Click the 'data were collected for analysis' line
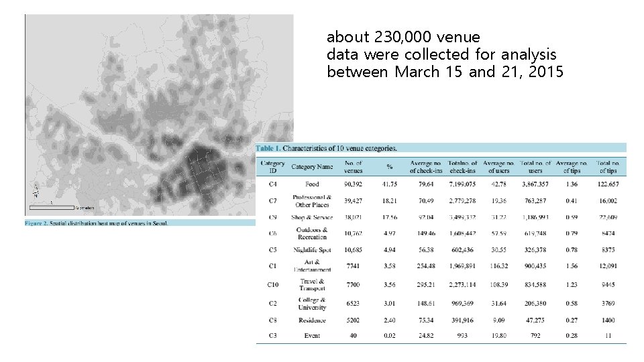 point(441,54)
